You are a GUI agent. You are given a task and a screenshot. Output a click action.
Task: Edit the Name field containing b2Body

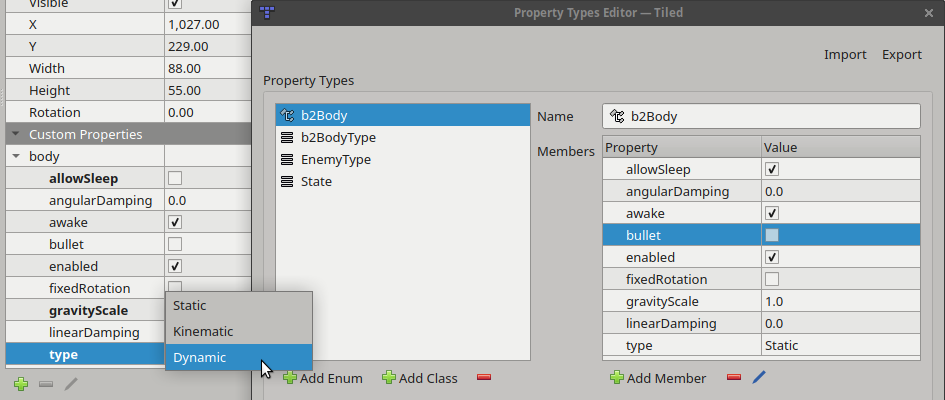761,116
